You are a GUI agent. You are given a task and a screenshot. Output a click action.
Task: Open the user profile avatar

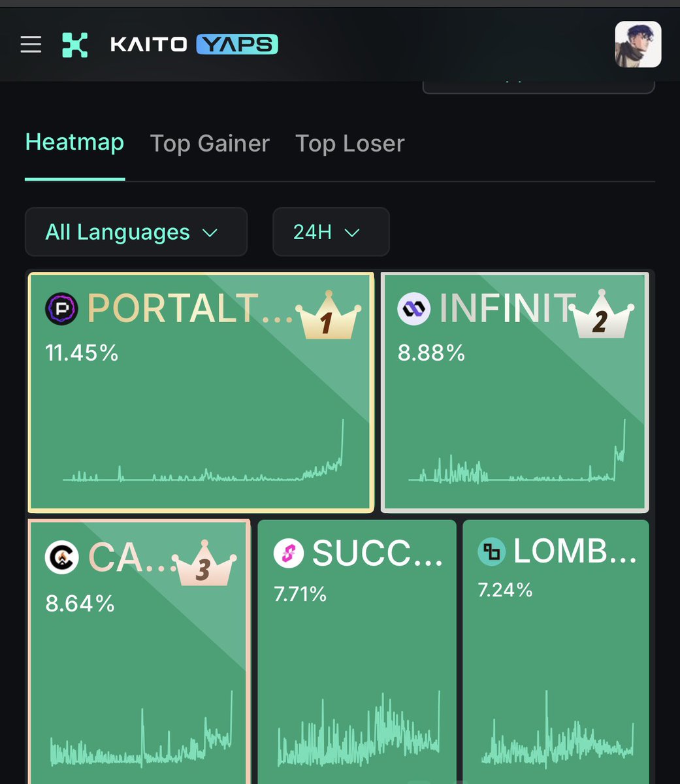[638, 44]
